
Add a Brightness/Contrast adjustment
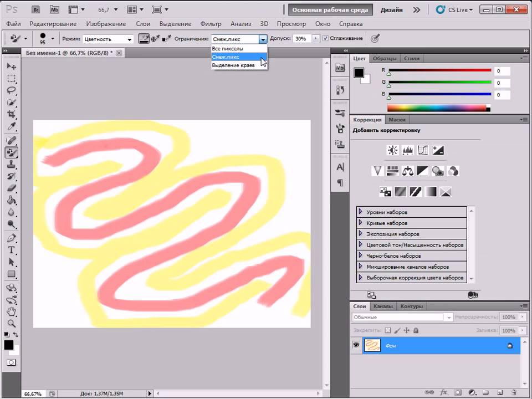(x=393, y=150)
